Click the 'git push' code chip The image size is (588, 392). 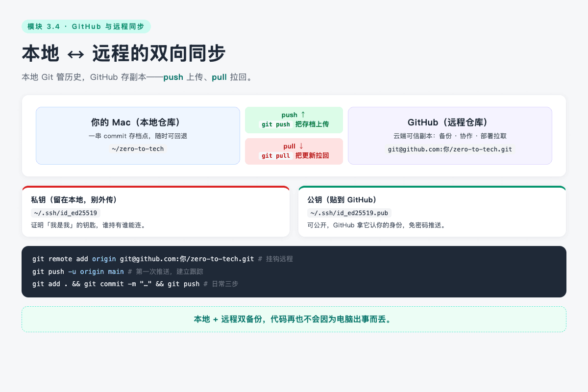point(276,124)
